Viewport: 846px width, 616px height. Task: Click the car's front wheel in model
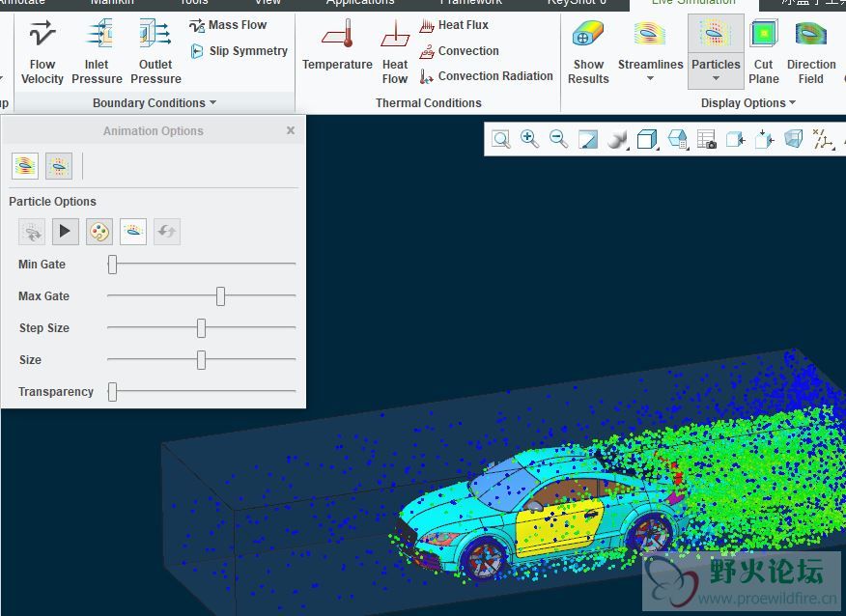(485, 559)
